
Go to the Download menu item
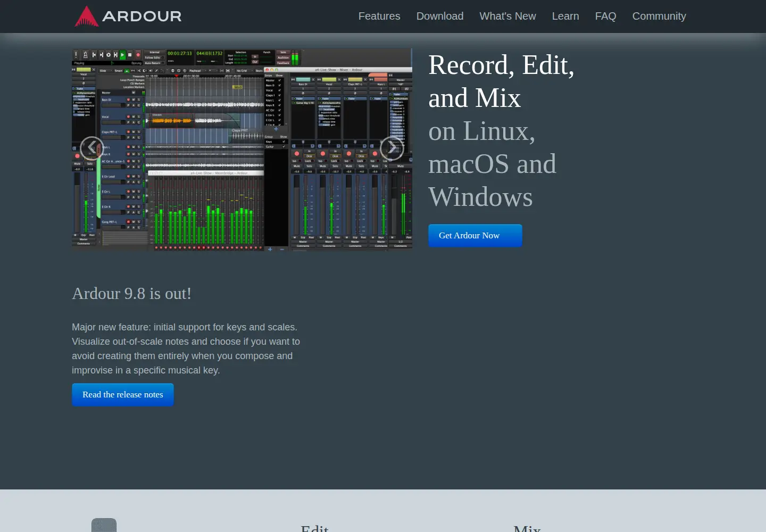(440, 16)
